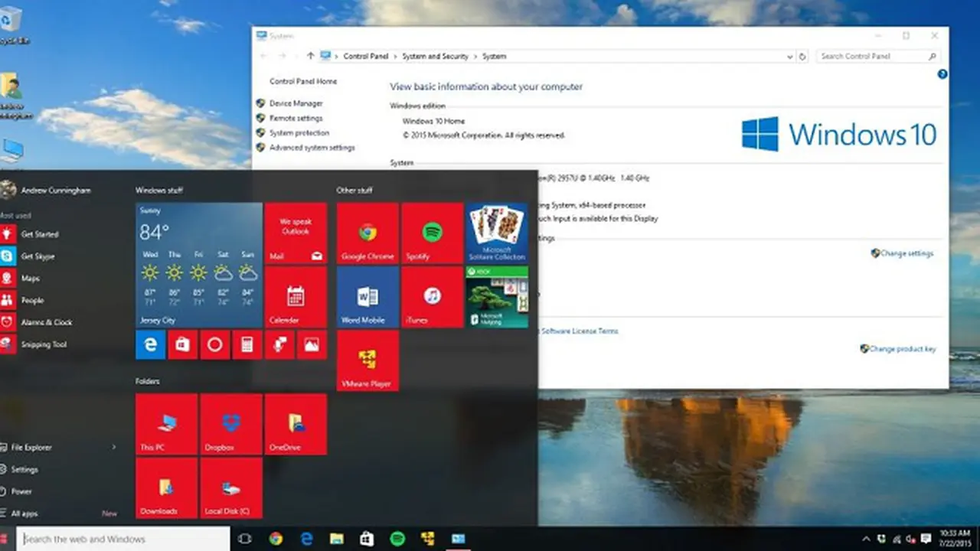The width and height of the screenshot is (980, 551).
Task: Click Change product key link
Action: click(903, 349)
